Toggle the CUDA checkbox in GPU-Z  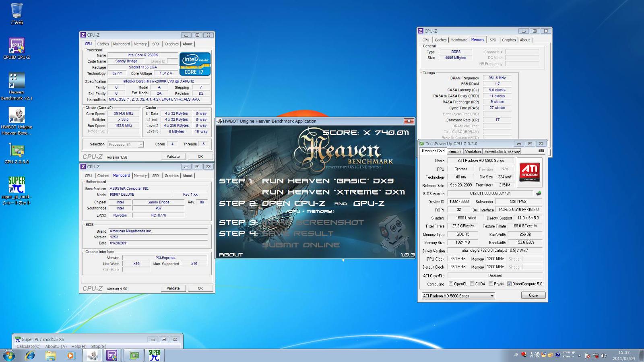tap(472, 284)
